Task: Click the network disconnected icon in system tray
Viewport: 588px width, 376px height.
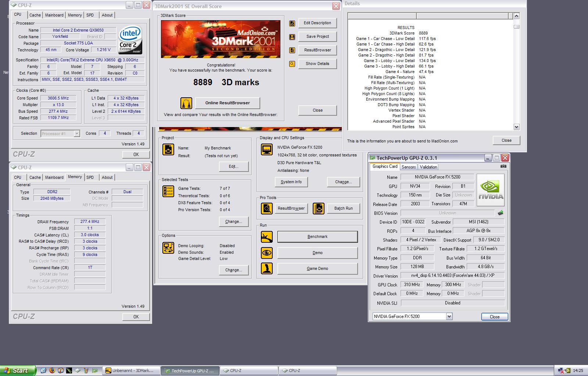Action: 561,370
